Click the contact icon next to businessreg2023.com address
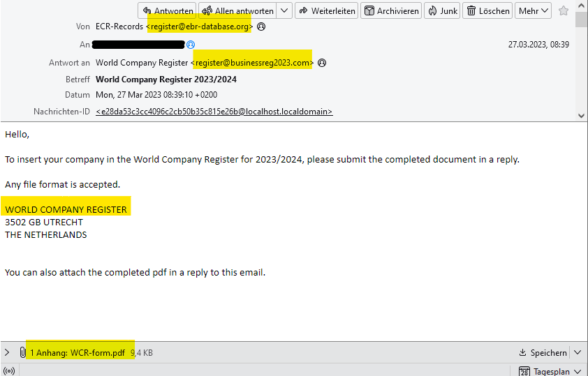Viewport: 588px width, 376px height. [x=322, y=63]
